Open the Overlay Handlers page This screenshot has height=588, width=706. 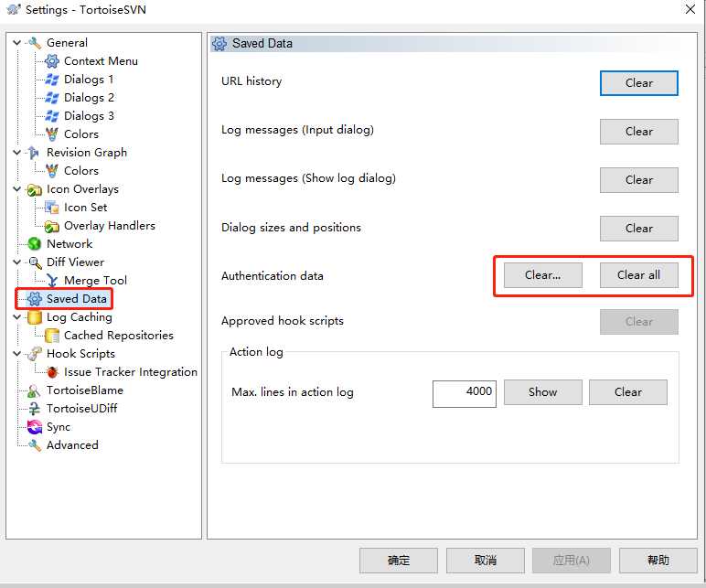110,226
